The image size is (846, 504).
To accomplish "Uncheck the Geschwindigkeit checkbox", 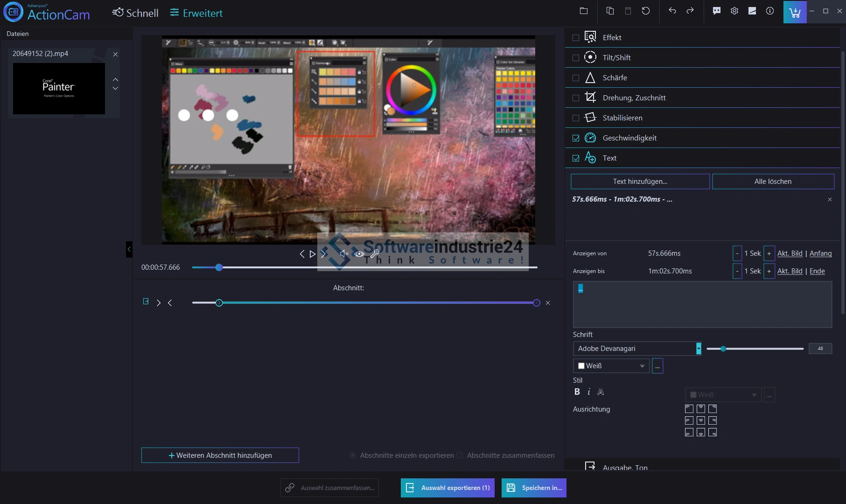I will pos(576,138).
